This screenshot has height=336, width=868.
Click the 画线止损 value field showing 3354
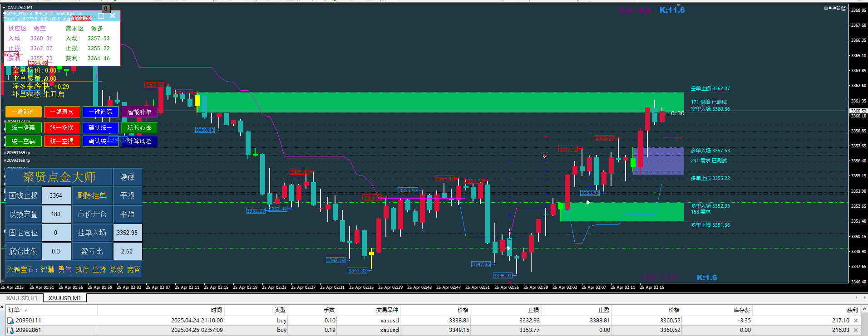tap(56, 195)
